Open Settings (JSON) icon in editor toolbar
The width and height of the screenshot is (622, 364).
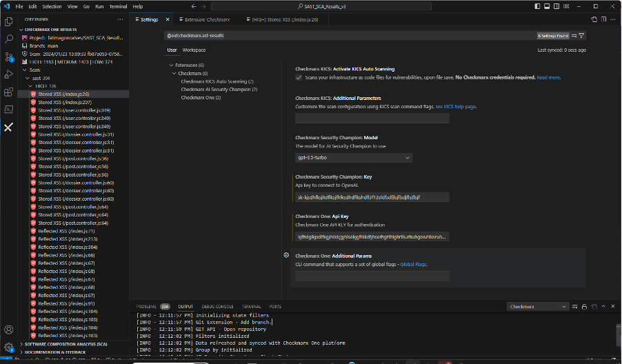tap(594, 19)
